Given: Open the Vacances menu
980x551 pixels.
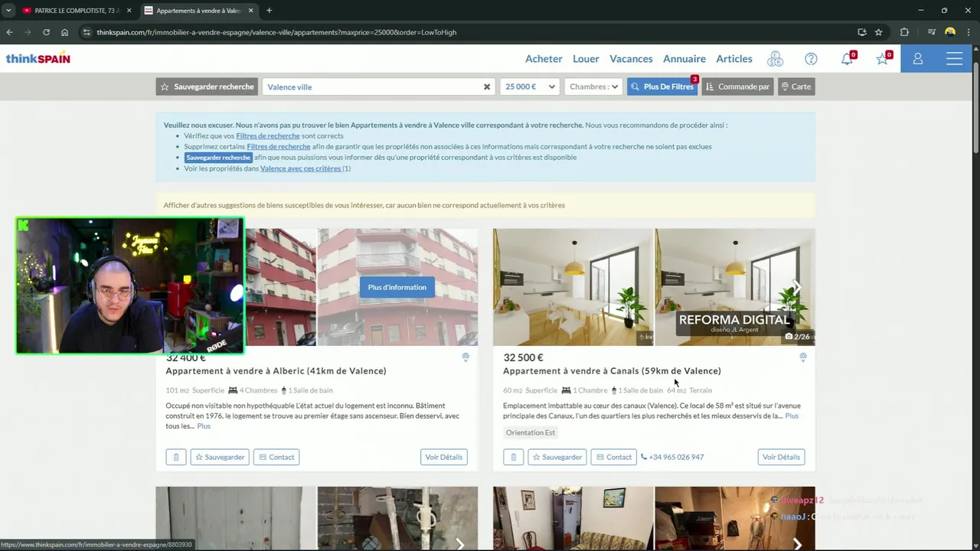Looking at the screenshot, I should click(x=631, y=59).
